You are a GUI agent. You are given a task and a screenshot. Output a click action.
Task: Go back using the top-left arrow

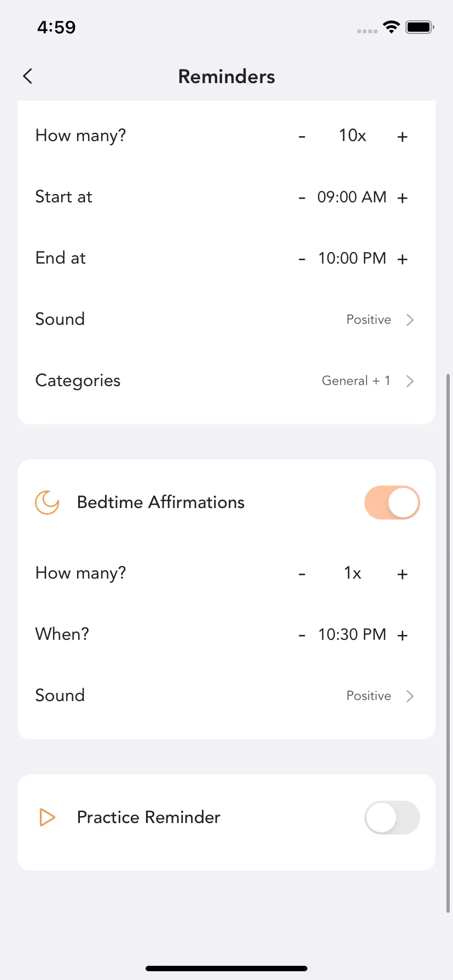point(28,76)
